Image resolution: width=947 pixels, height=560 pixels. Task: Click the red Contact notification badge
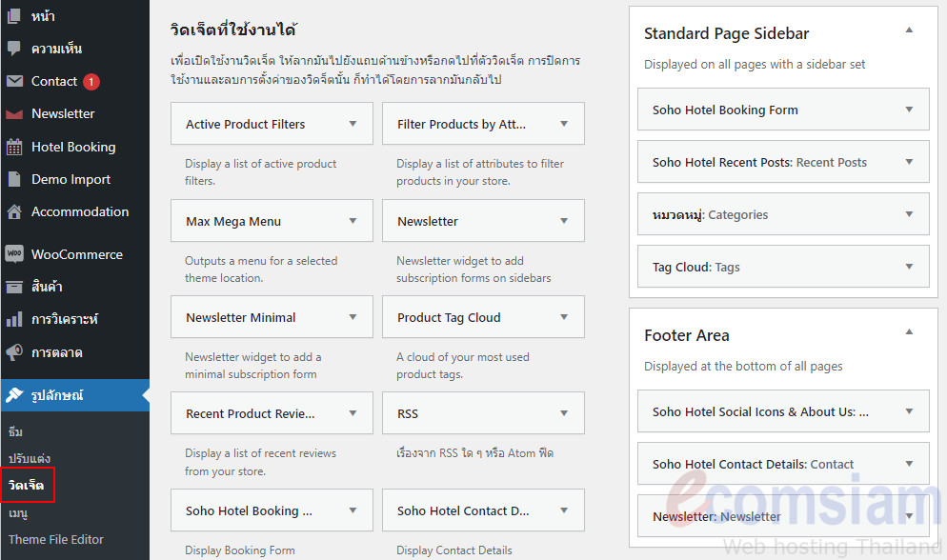[x=91, y=82]
